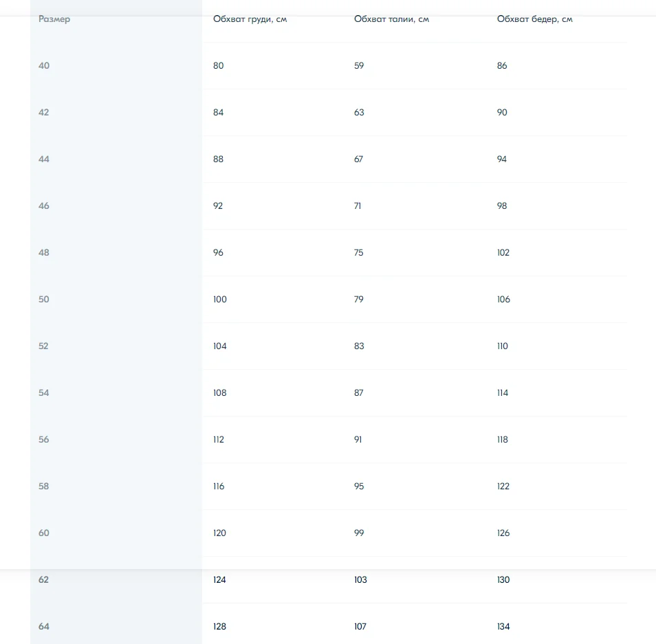Select size 52 row label
Image resolution: width=656 pixels, height=644 pixels.
pyautogui.click(x=43, y=346)
